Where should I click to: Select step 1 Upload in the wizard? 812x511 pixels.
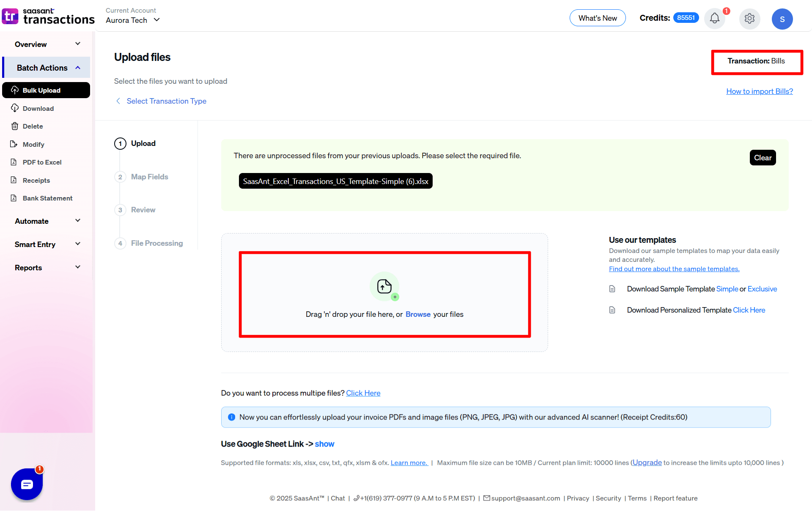point(135,143)
